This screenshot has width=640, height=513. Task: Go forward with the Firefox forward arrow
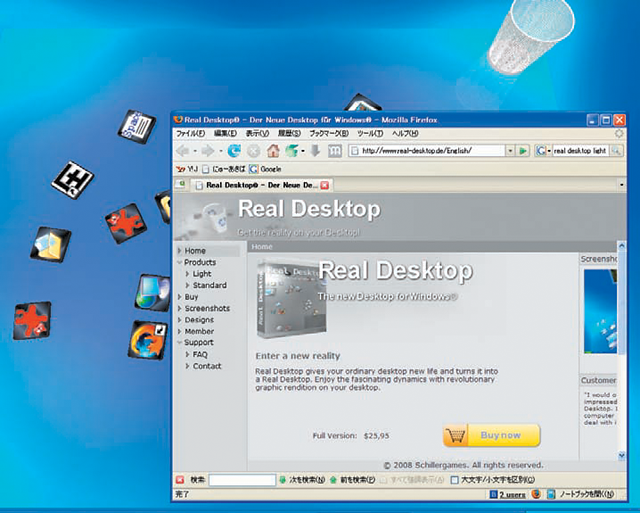[x=208, y=151]
